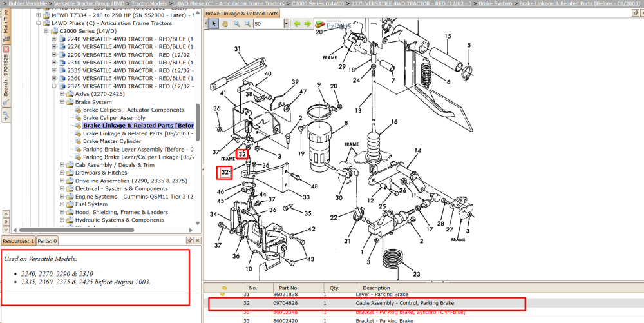Expand the 2310 VERSATILE 4WD TRACTOR node
This screenshot has width=644, height=323.
pos(54,63)
